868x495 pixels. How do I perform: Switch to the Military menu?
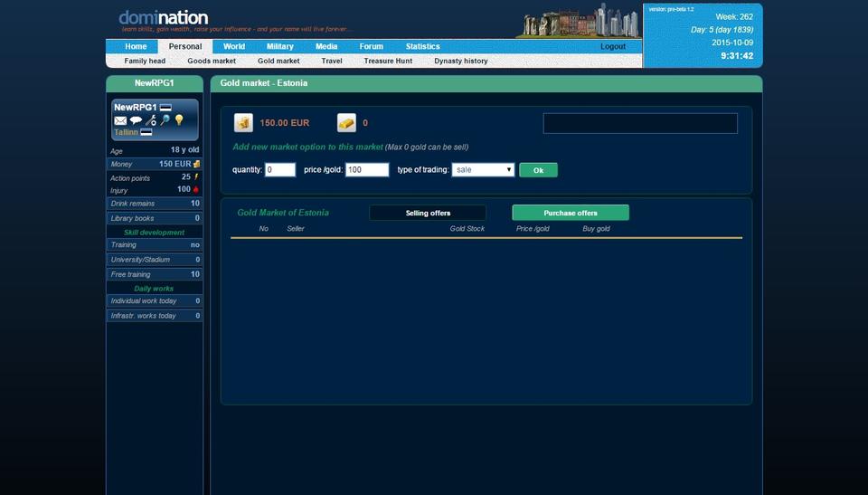tap(279, 46)
